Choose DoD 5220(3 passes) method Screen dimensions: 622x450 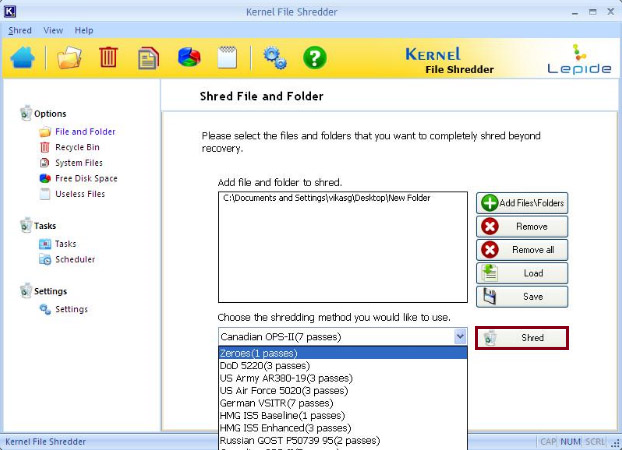point(343,365)
